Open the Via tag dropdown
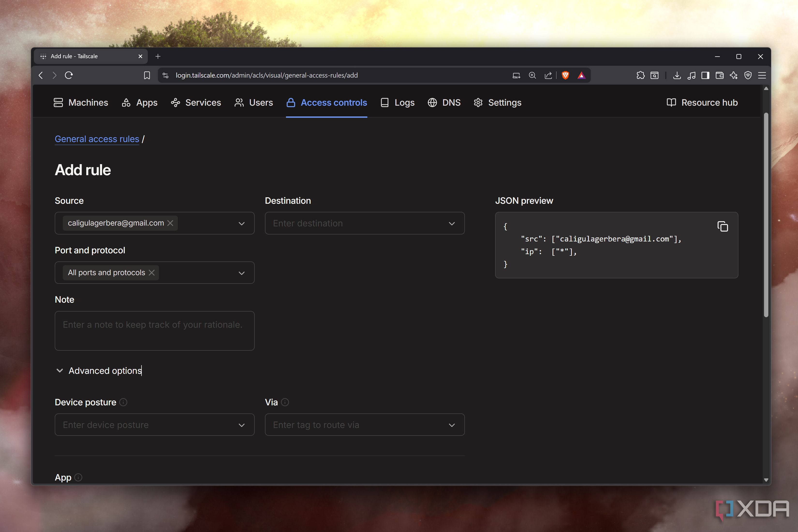Viewport: 798px width, 532px height. click(365, 425)
